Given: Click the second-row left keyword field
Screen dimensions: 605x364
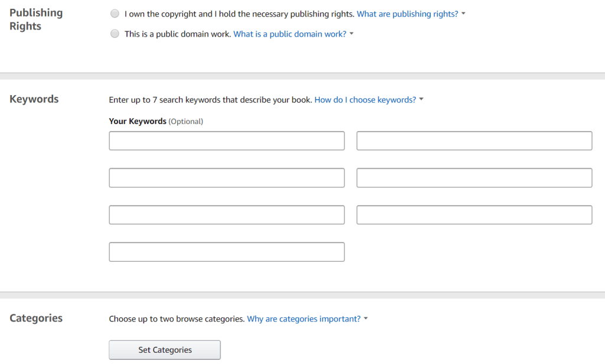Looking at the screenshot, I should pyautogui.click(x=226, y=178).
